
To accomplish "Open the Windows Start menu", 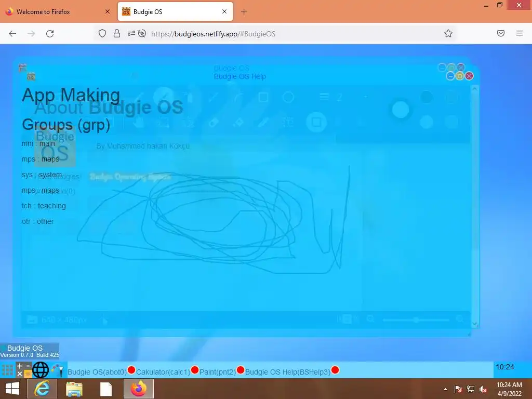I will click(x=12, y=389).
